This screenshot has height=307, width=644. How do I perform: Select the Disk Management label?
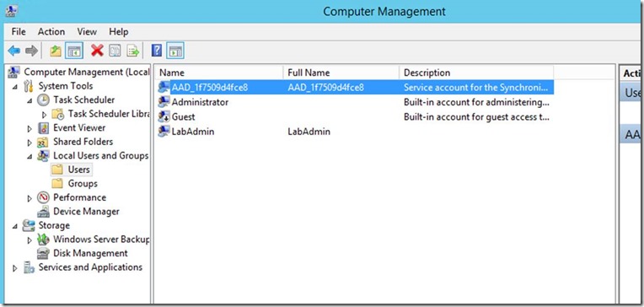[x=90, y=254]
